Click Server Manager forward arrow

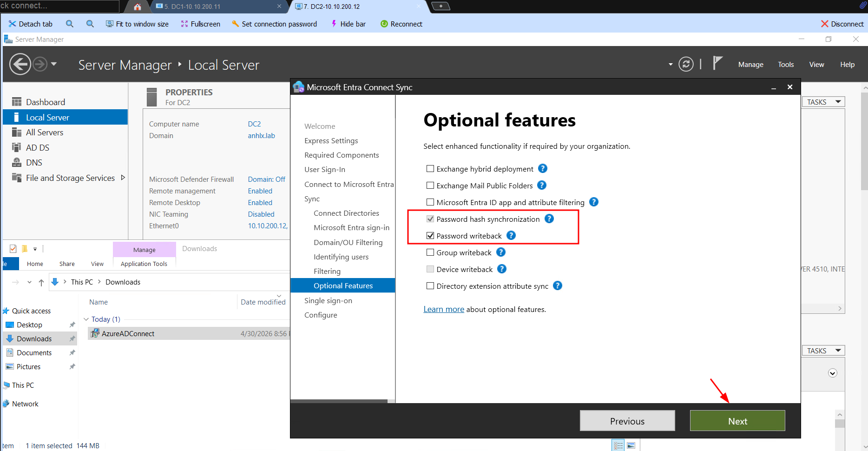coord(40,64)
